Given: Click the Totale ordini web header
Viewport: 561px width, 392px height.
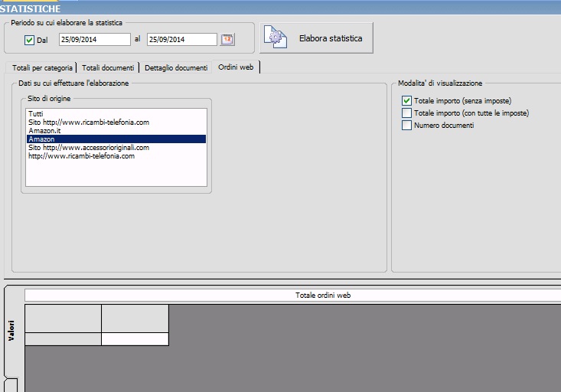Looking at the screenshot, I should click(292, 296).
